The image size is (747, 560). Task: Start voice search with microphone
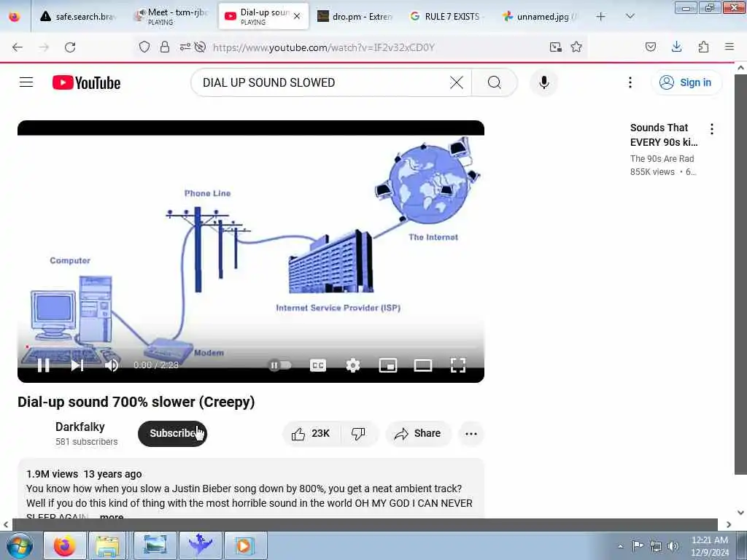[x=544, y=82]
